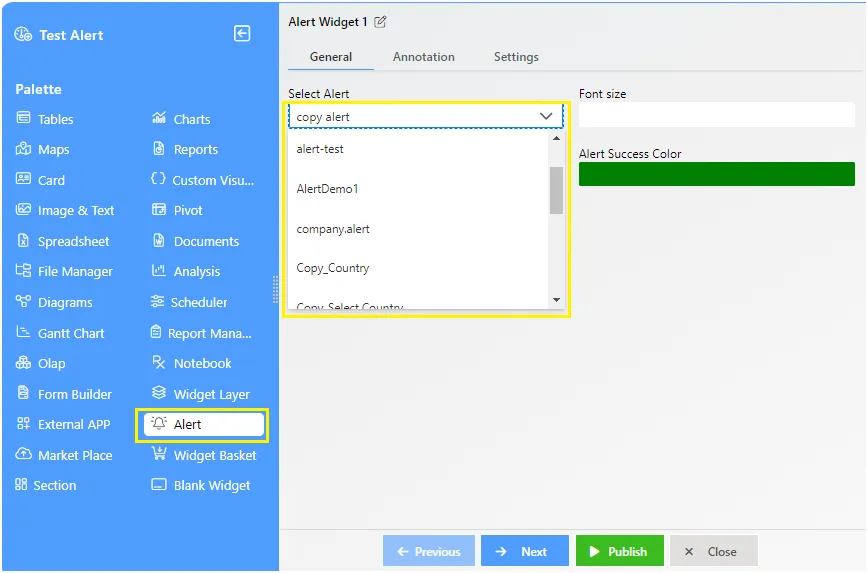
Task: Select the Alert palette item
Action: coord(203,425)
